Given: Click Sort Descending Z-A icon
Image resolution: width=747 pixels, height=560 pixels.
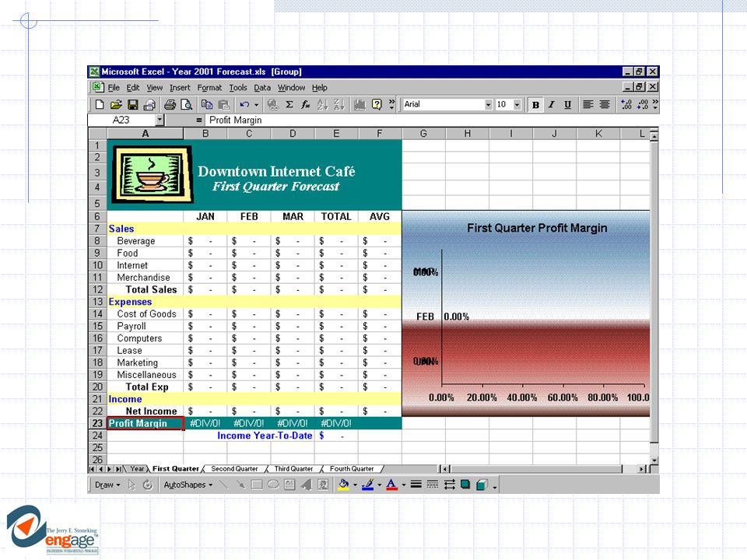Looking at the screenshot, I should pos(339,104).
